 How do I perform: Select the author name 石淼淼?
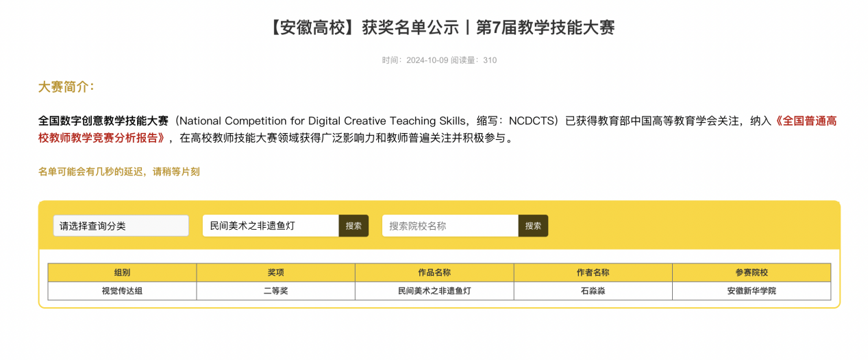(593, 291)
